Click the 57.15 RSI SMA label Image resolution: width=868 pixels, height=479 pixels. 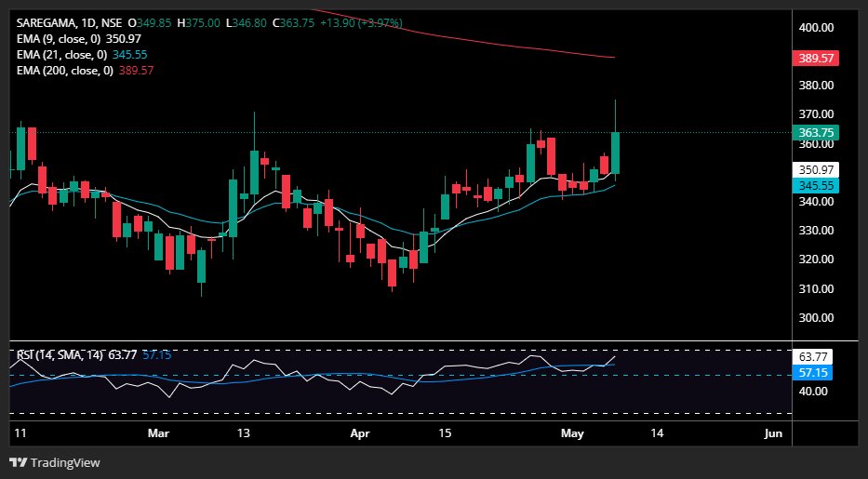(812, 373)
